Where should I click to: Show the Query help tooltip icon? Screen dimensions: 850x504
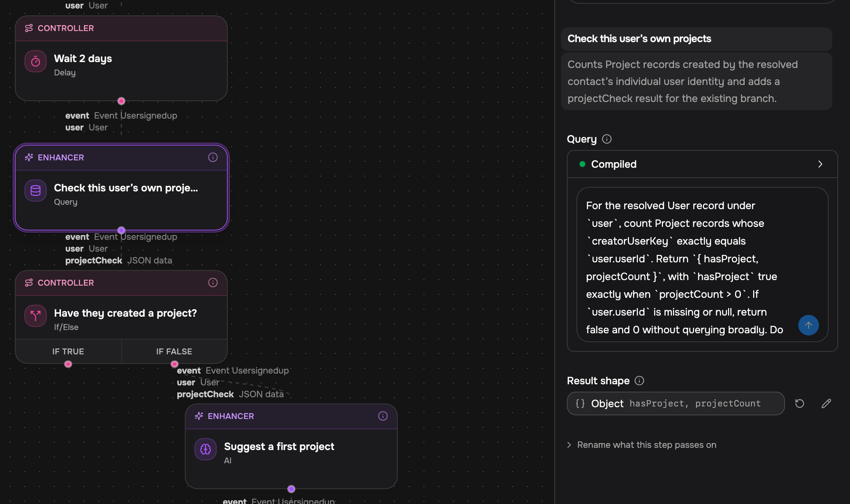(x=607, y=139)
